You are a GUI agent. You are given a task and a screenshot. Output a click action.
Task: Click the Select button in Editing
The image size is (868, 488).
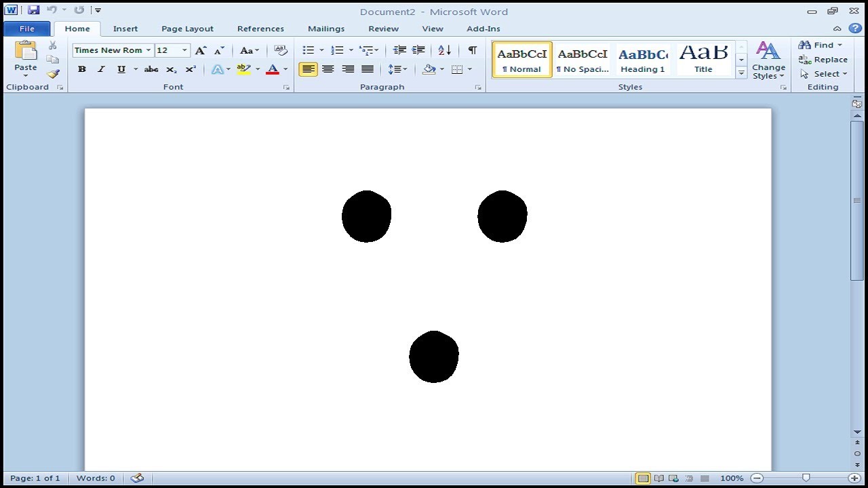tap(823, 73)
